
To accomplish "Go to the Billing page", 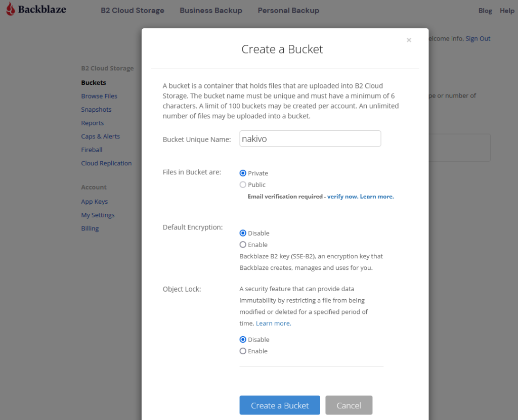I will pyautogui.click(x=90, y=228).
